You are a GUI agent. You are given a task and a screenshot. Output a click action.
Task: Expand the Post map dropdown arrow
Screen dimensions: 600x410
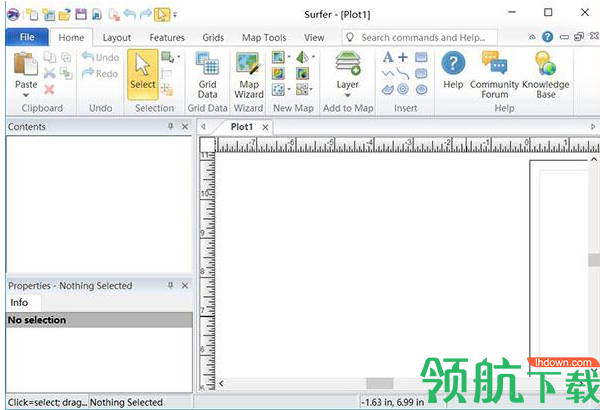[x=289, y=90]
